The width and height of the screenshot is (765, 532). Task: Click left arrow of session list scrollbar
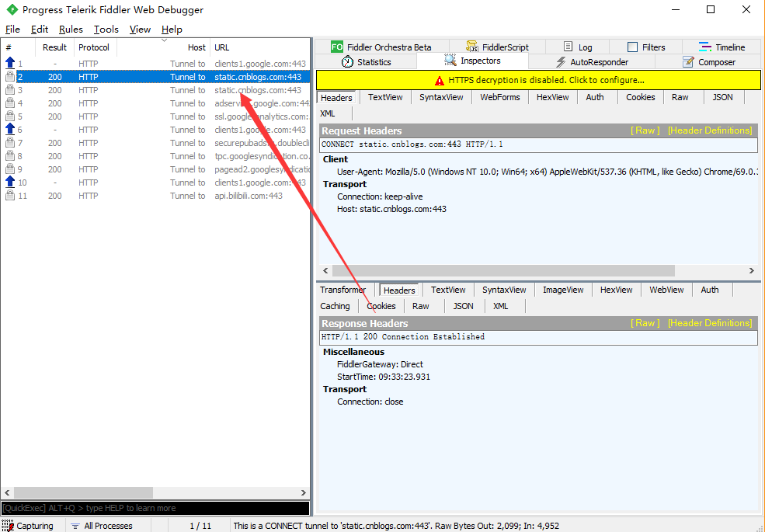[7, 492]
